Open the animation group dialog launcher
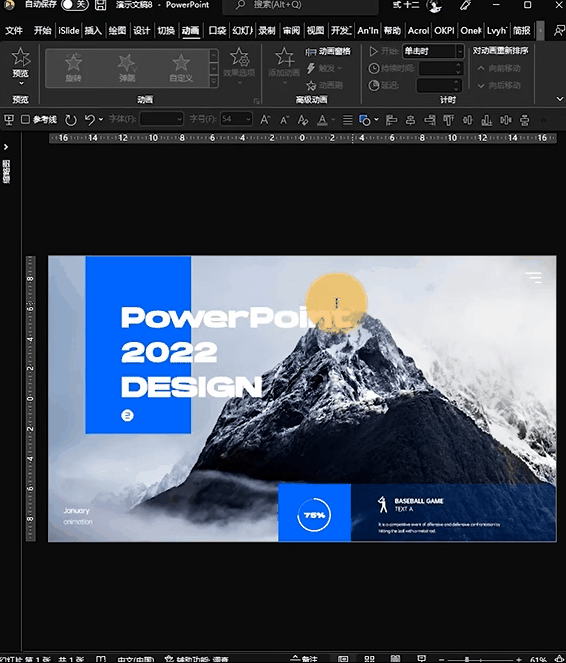The image size is (566, 663). (256, 101)
